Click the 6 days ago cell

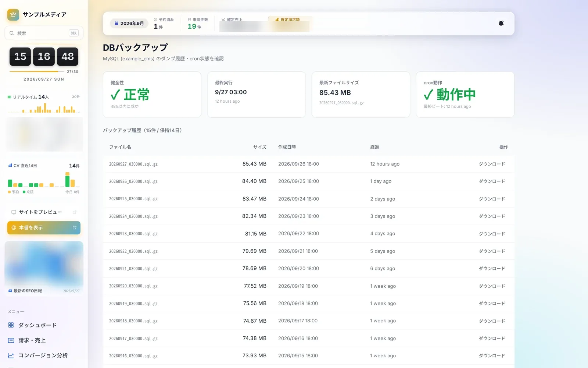[383, 269]
